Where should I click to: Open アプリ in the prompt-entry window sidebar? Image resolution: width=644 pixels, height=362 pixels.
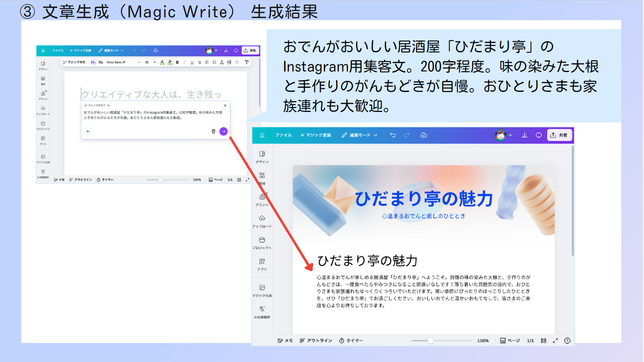[43, 140]
